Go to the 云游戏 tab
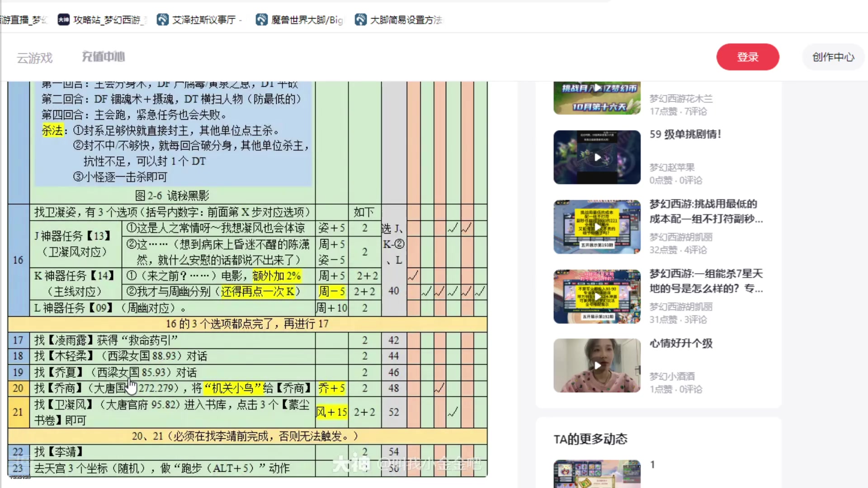This screenshot has height=488, width=868. click(35, 58)
